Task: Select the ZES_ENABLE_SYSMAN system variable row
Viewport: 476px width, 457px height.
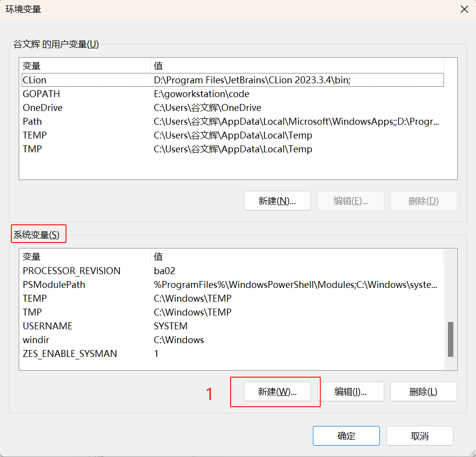Action: pyautogui.click(x=233, y=353)
